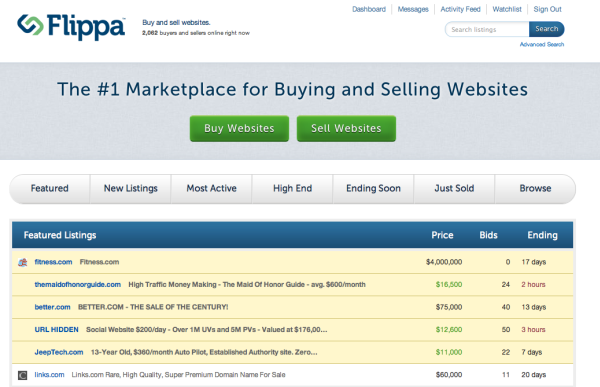
Task: Click the Featured Listings heading
Action: pos(60,235)
